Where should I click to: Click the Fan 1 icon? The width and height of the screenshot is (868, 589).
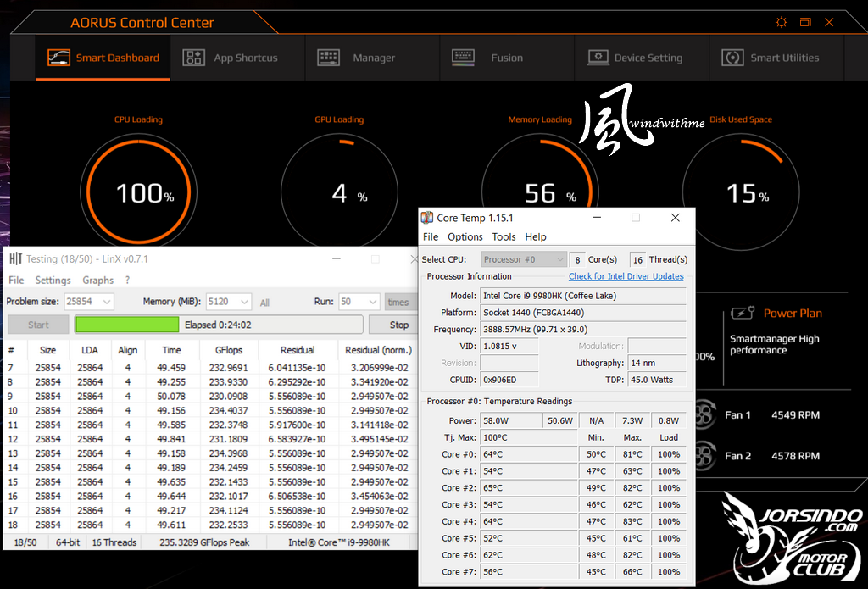point(704,414)
